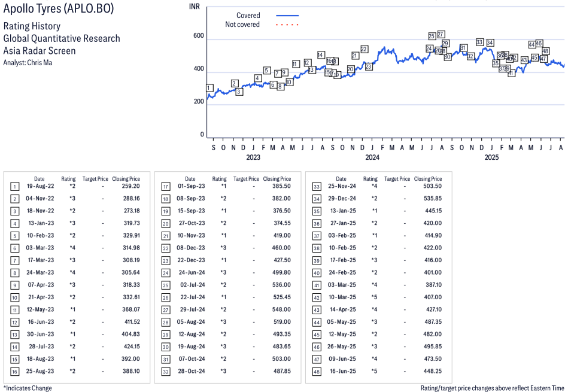This screenshot has width=571, height=392.
Task: Click chart marker 33 on the price chart
Action: pos(479,42)
